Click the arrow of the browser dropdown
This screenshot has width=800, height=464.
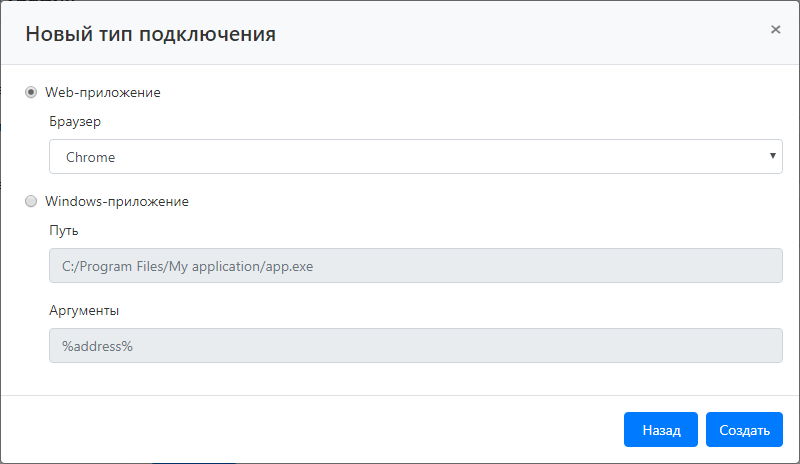(x=773, y=157)
